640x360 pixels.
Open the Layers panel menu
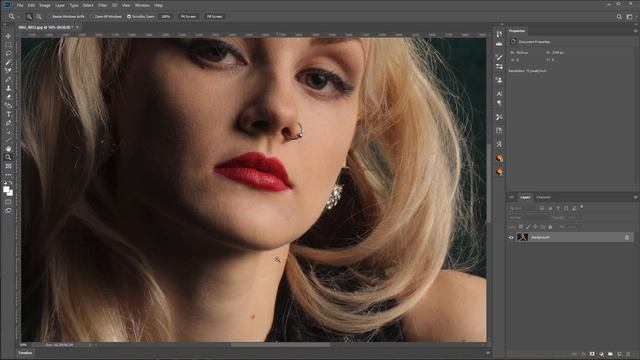[x=635, y=197]
